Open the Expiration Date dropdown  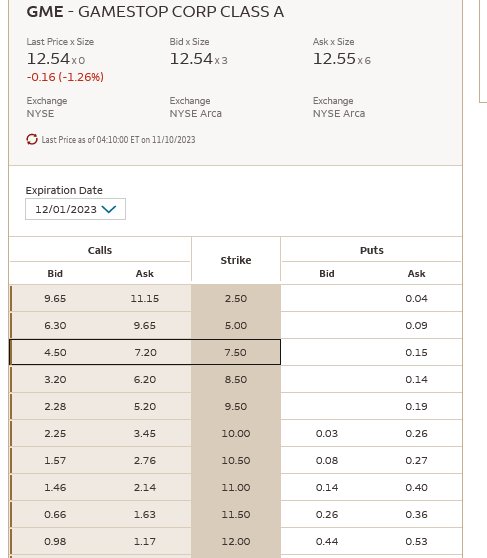pos(75,209)
